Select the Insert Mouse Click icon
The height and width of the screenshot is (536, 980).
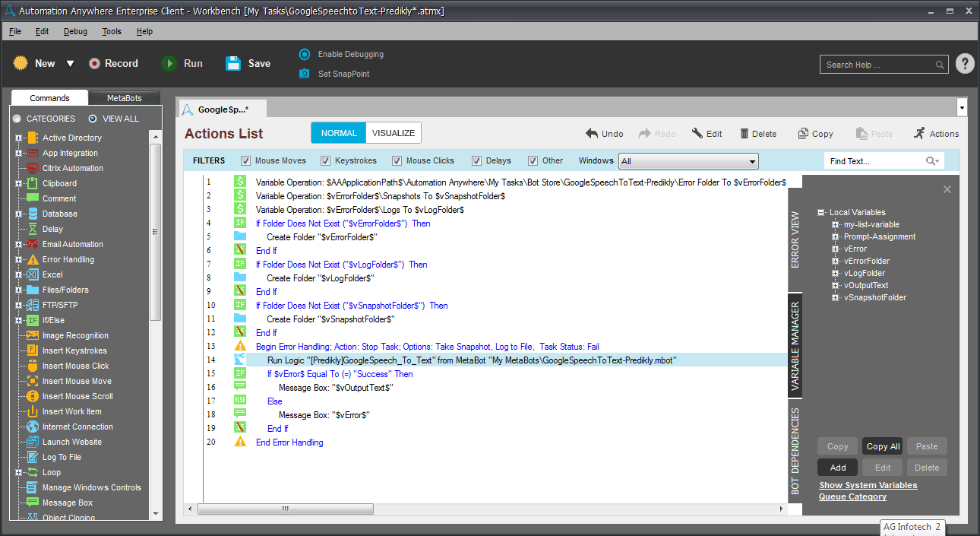tap(33, 366)
